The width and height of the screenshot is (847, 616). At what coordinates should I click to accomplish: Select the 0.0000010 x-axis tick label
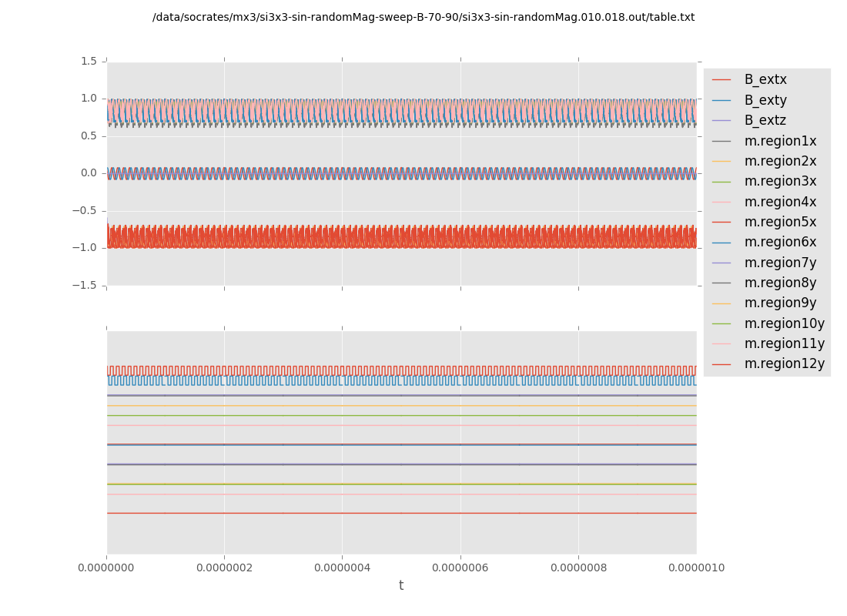point(696,568)
